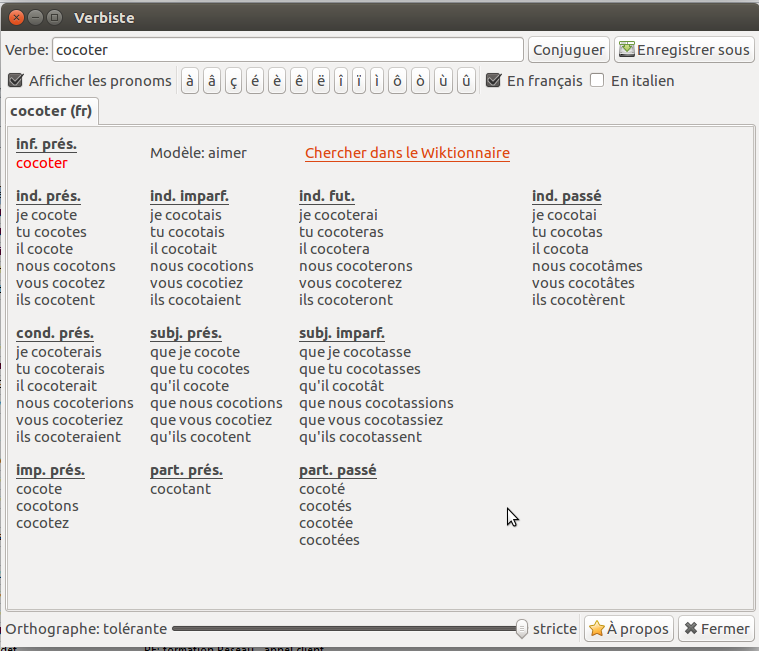Insert the à accent character
The width and height of the screenshot is (759, 651).
click(190, 81)
